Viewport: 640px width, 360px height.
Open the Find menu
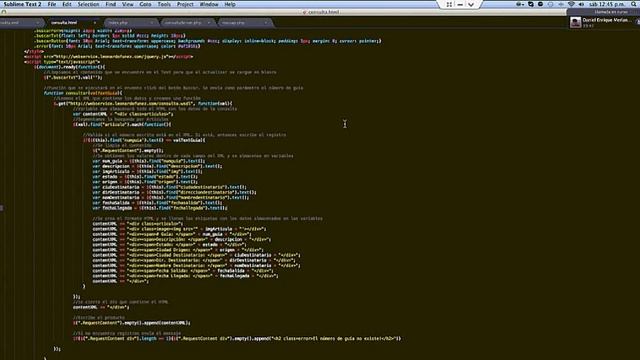click(x=111, y=4)
